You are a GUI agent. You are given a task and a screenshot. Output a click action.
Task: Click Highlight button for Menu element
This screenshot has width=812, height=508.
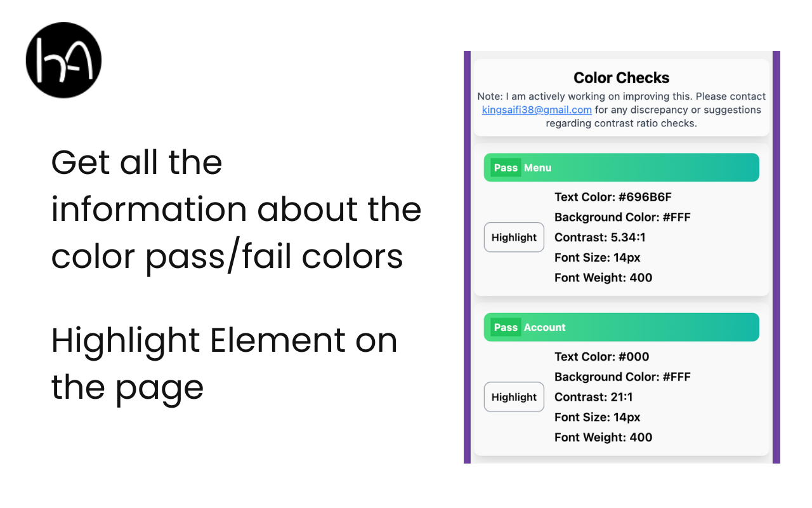[x=514, y=237]
